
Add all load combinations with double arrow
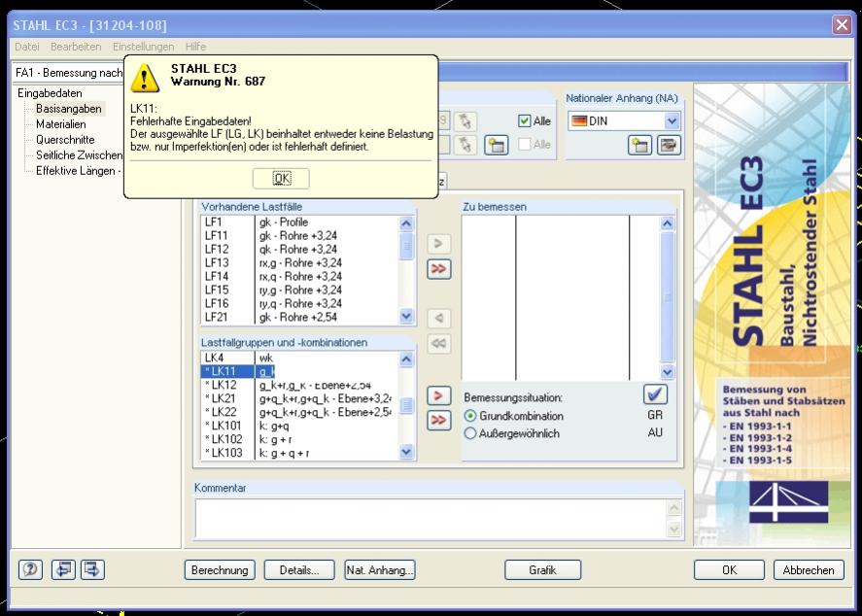point(438,421)
